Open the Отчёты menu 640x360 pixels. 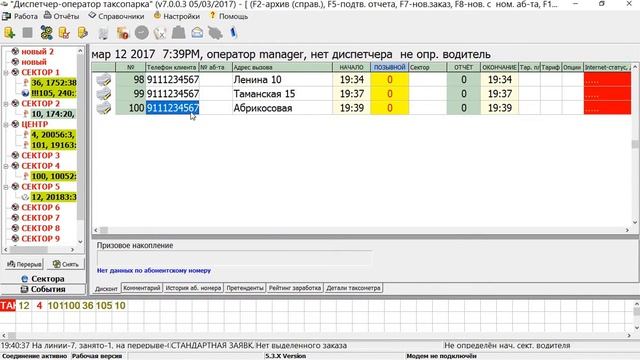click(x=62, y=16)
